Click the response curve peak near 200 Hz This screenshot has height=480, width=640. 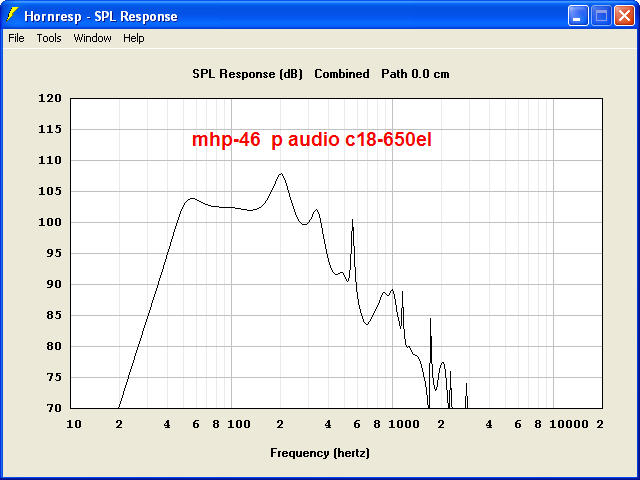[x=281, y=174]
